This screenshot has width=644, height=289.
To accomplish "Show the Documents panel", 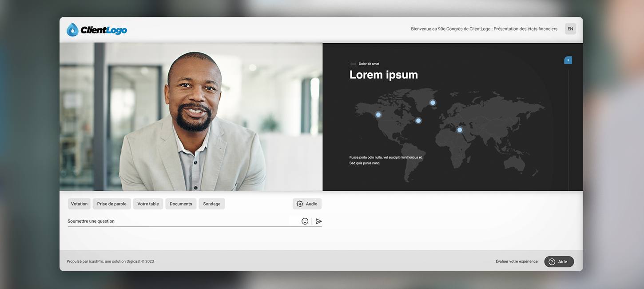I will click(x=181, y=204).
